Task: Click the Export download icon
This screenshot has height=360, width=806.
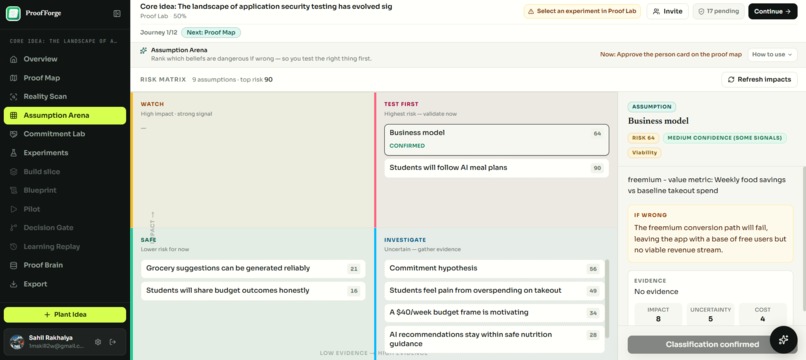Action: click(13, 284)
